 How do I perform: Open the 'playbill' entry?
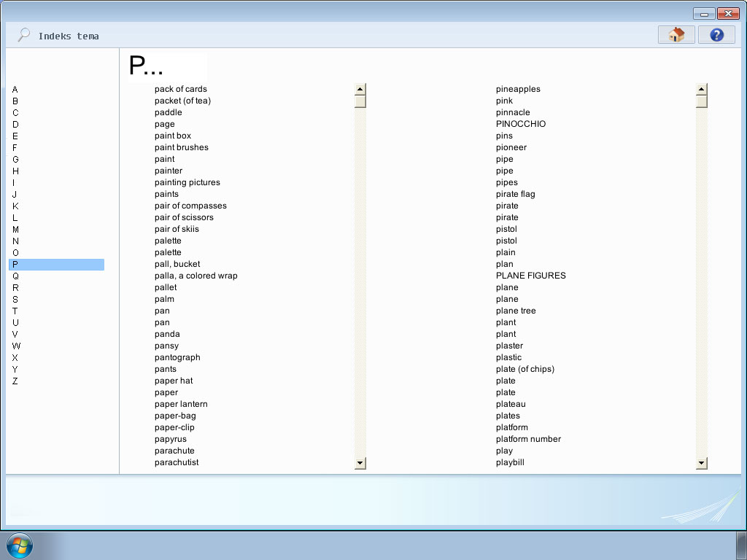point(510,462)
